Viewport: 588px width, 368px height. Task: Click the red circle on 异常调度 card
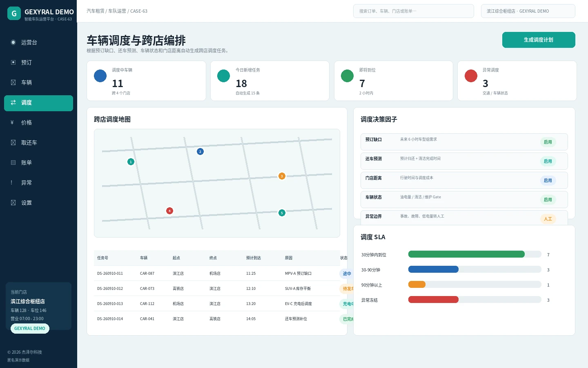tap(471, 76)
